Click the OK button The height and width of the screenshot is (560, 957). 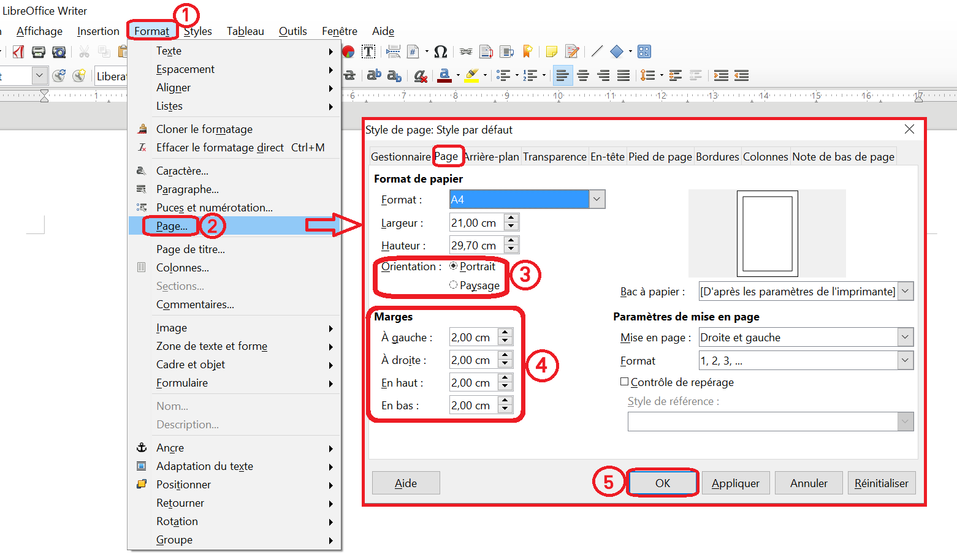[x=663, y=483]
